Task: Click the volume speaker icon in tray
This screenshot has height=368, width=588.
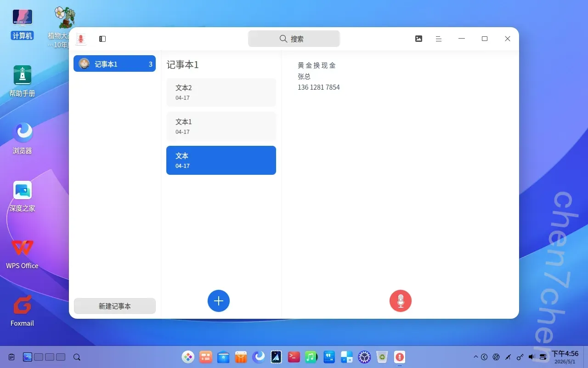Action: [532, 357]
